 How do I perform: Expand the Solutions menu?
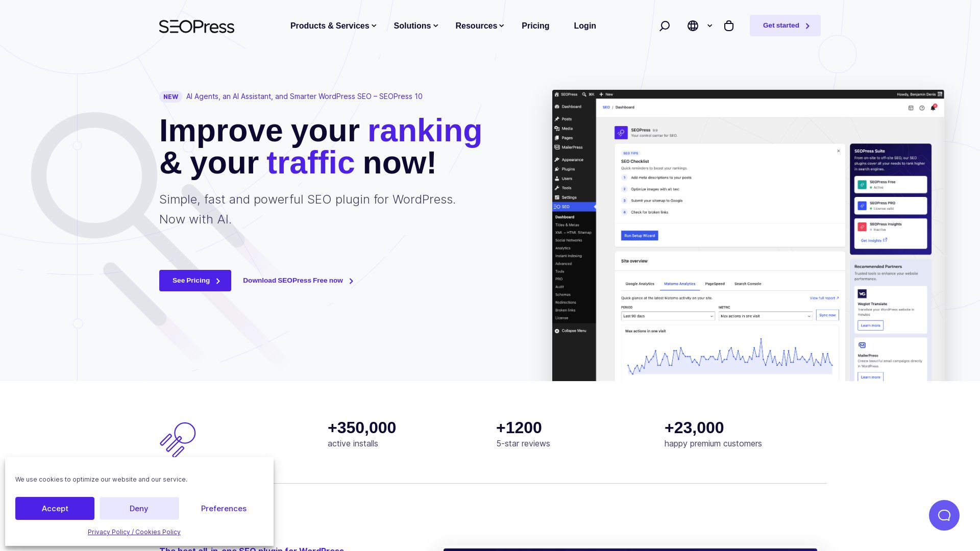click(x=416, y=26)
